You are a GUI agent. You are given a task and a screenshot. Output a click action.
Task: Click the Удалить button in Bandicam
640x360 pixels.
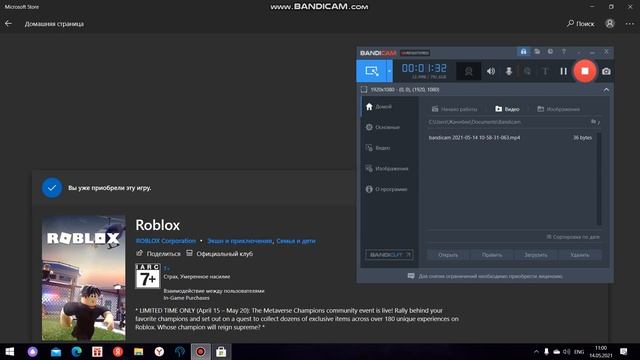580,255
